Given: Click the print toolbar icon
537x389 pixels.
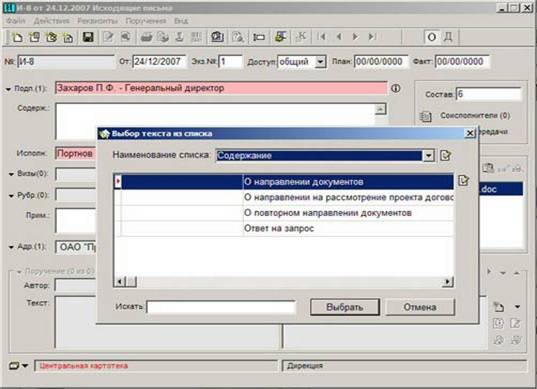Looking at the screenshot, I should click(x=147, y=37).
